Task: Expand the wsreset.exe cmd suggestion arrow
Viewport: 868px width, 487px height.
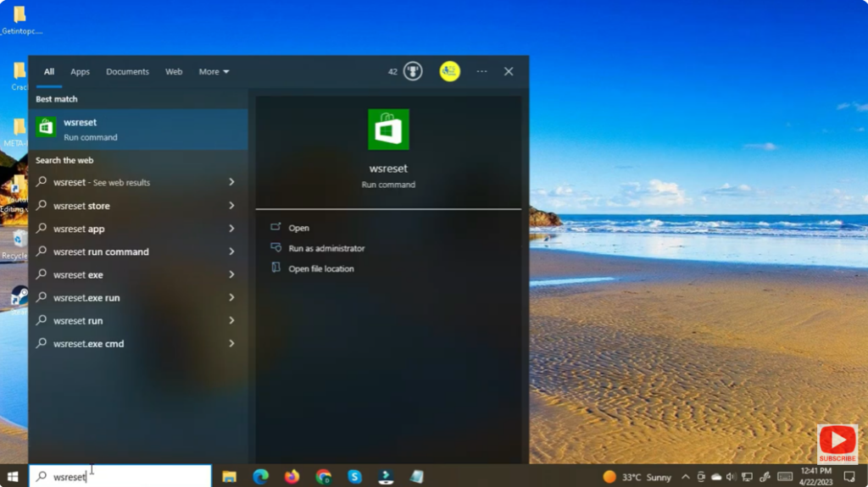Action: [231, 344]
